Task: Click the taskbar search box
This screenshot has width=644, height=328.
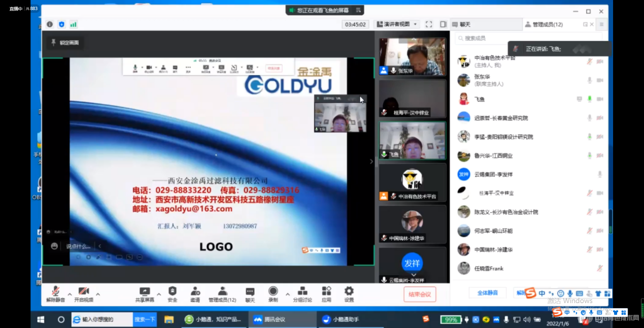Action: 102,319
